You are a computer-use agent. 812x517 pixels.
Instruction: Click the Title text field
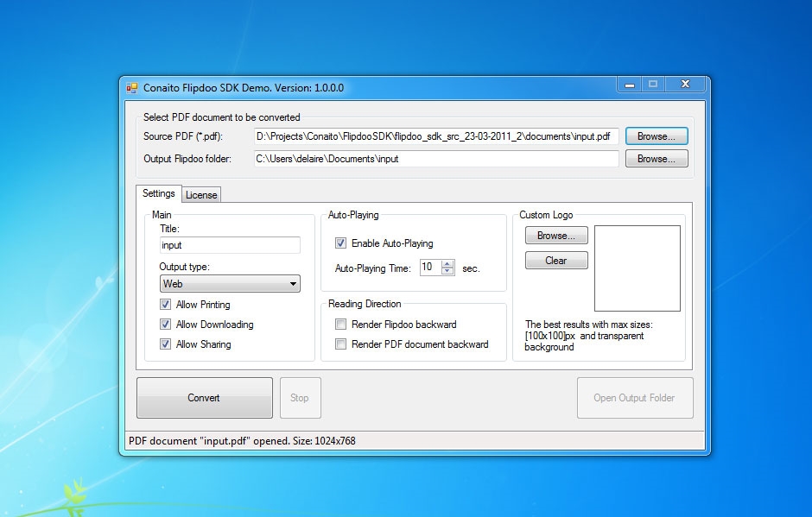coord(230,245)
